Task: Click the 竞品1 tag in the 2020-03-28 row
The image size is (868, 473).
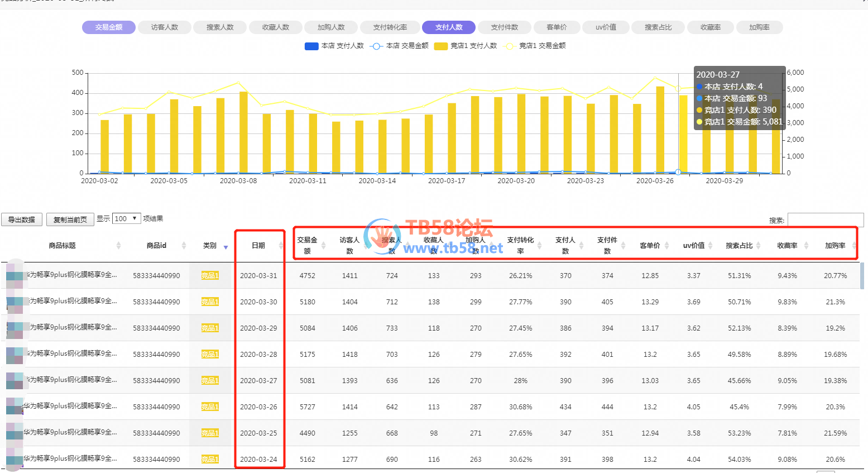Action: pos(210,354)
